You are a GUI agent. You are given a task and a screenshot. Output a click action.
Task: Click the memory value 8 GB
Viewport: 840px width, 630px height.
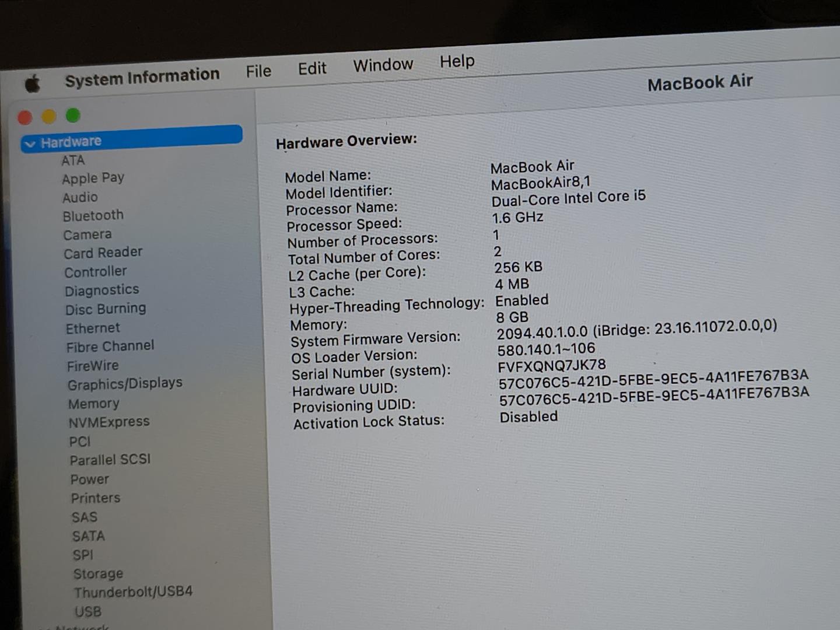coord(512,317)
